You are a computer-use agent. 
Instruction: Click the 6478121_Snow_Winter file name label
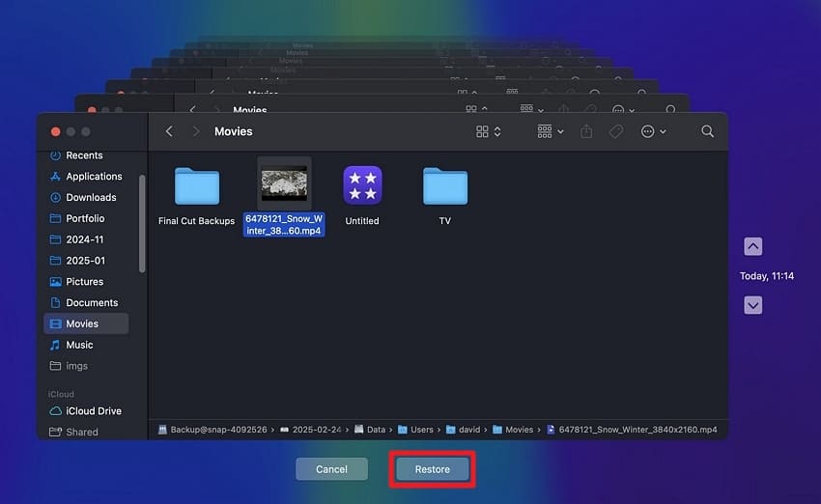[x=284, y=225]
